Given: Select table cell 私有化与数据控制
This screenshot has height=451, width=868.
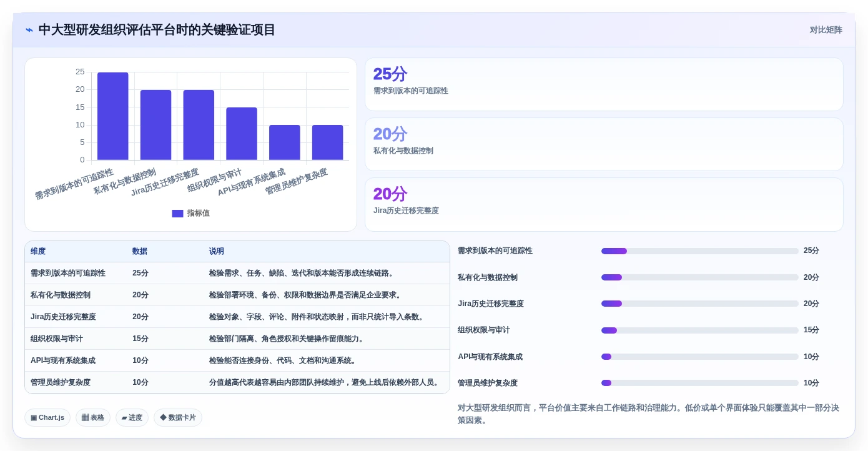Looking at the screenshot, I should pyautogui.click(x=61, y=295).
